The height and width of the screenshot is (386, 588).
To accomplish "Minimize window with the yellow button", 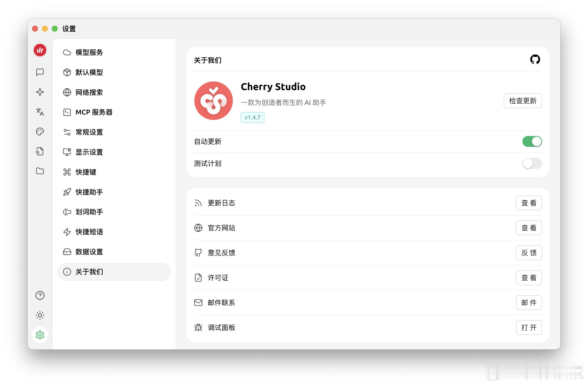I will 45,29.
